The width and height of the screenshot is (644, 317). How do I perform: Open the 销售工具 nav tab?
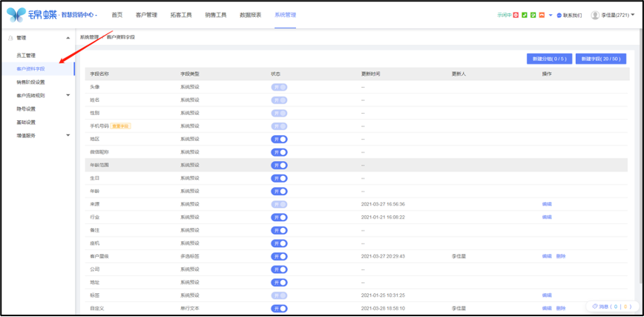[x=216, y=15]
